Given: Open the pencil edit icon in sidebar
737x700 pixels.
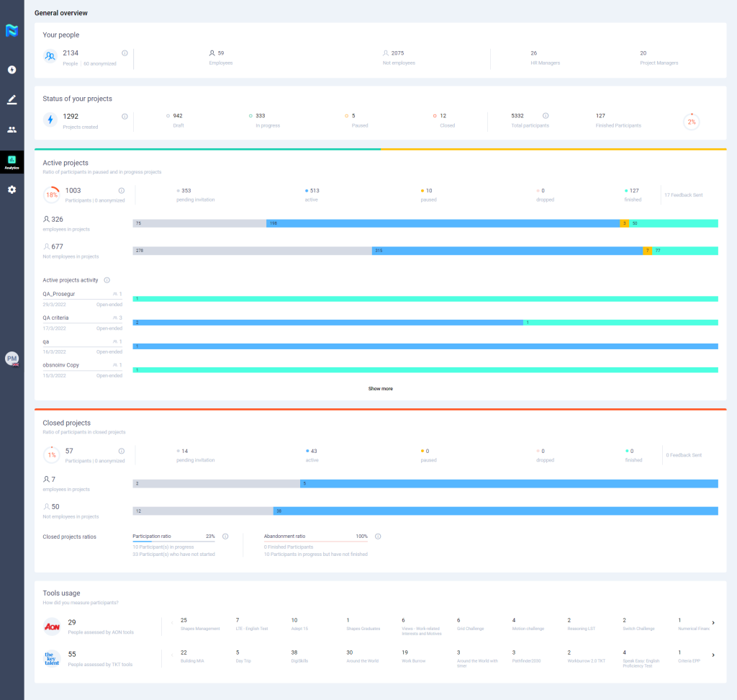Looking at the screenshot, I should (x=12, y=99).
